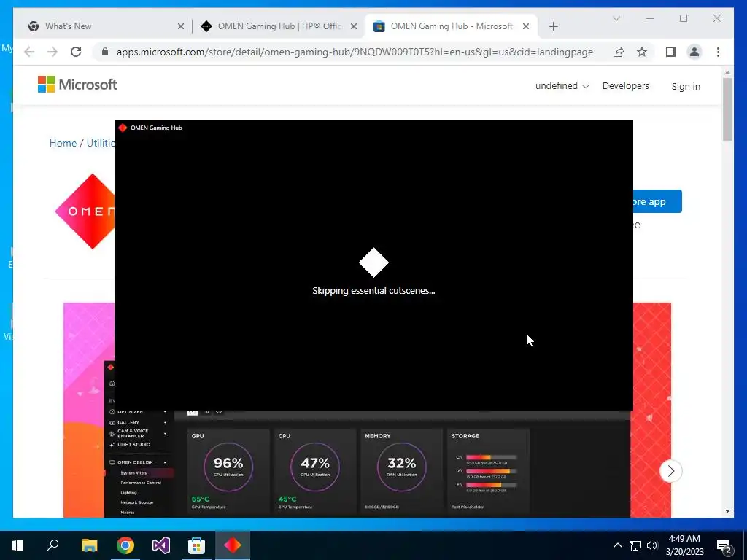Click Sign in
The width and height of the screenshot is (747, 560).
click(x=686, y=86)
